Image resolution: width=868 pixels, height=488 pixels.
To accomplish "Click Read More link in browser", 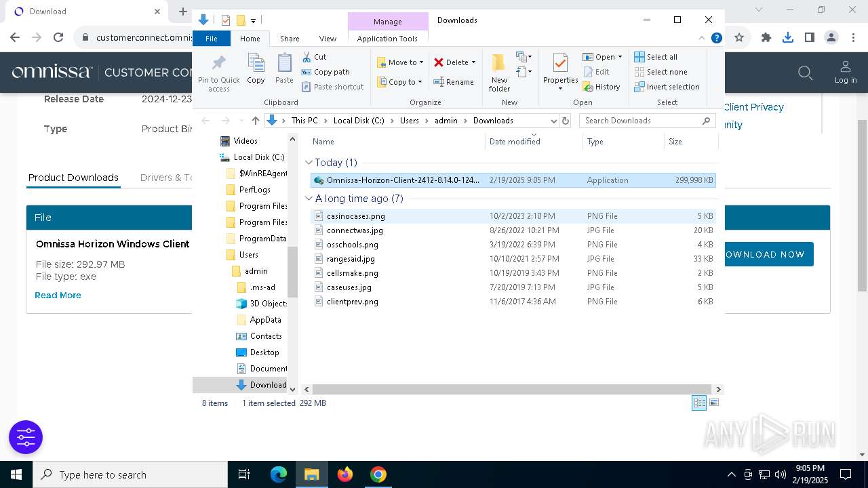I will (x=58, y=296).
